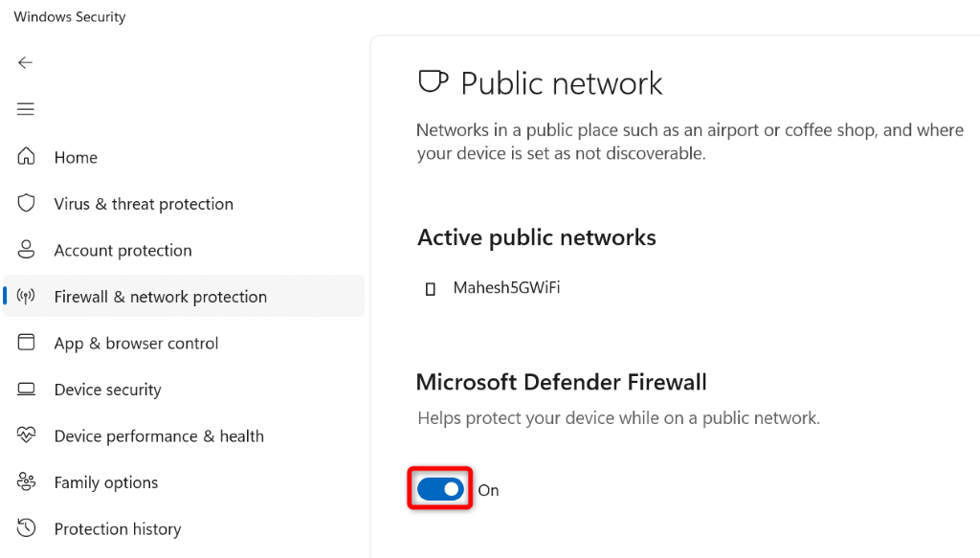Viewport: 980px width, 558px height.
Task: Open Family options page
Action: click(x=105, y=482)
